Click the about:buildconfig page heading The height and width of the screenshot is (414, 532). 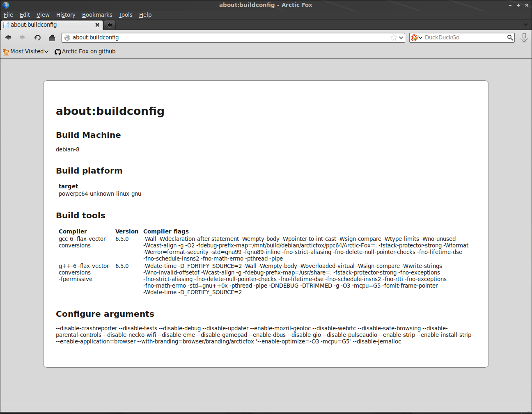(110, 111)
